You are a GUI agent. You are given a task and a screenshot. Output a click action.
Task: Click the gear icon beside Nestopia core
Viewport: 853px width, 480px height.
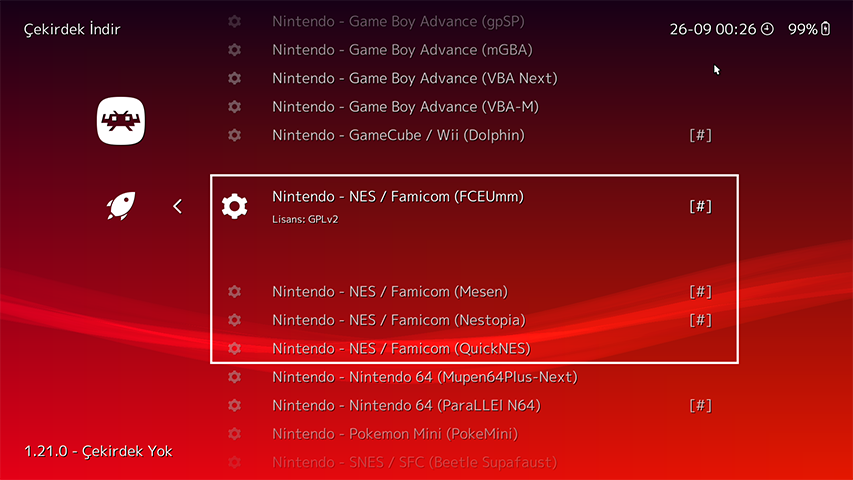click(234, 320)
